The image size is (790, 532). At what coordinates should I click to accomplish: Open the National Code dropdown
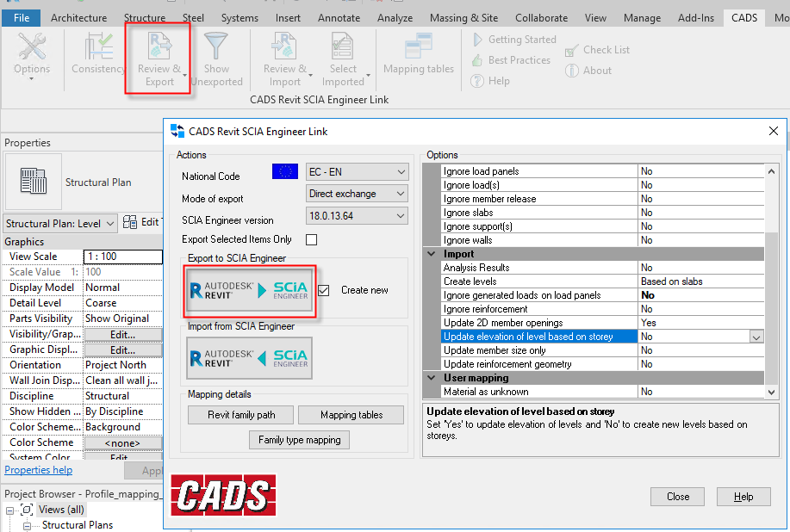tap(358, 172)
